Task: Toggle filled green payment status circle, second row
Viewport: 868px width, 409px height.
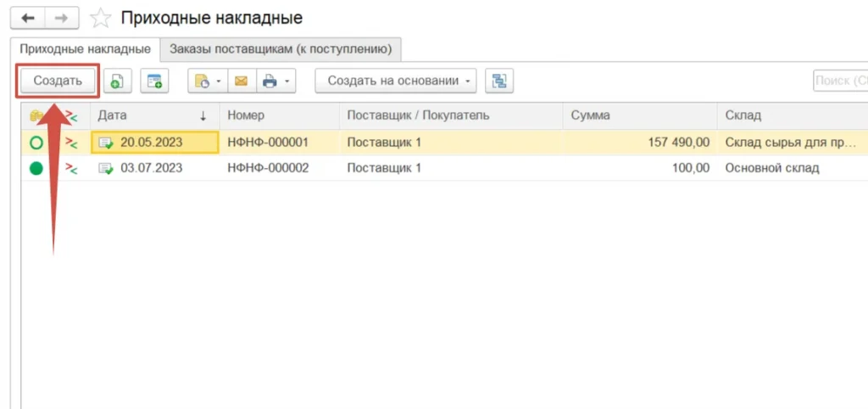Action: [x=36, y=168]
